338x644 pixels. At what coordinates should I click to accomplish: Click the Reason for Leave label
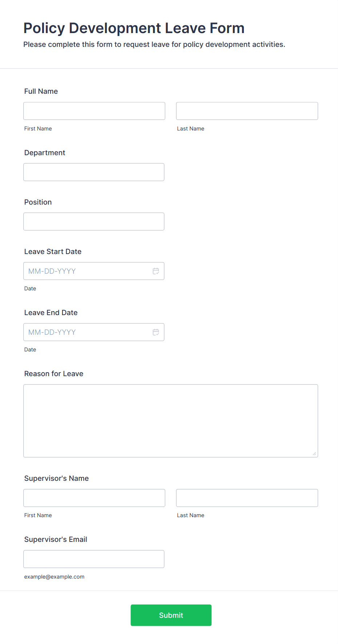click(54, 374)
